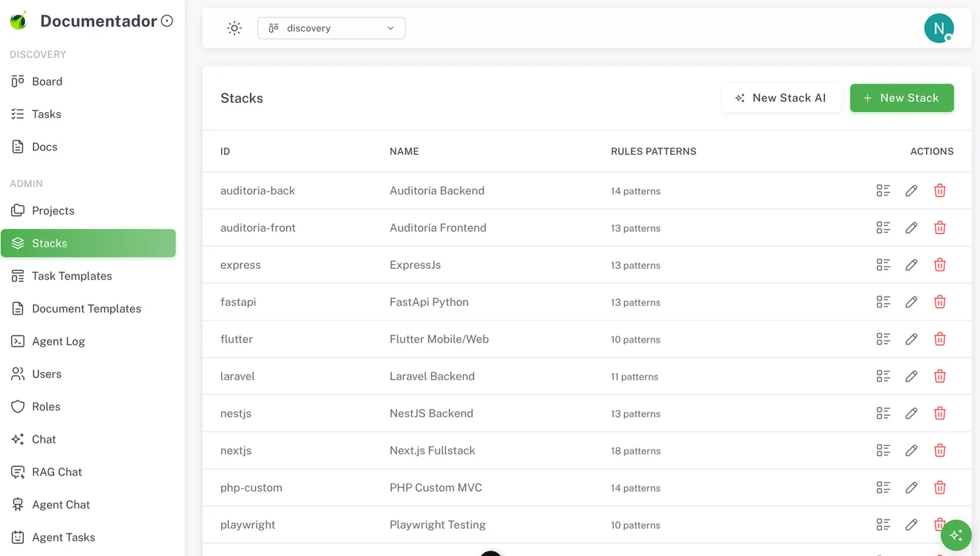Collapse the sidebar next to Documentador

tap(167, 21)
